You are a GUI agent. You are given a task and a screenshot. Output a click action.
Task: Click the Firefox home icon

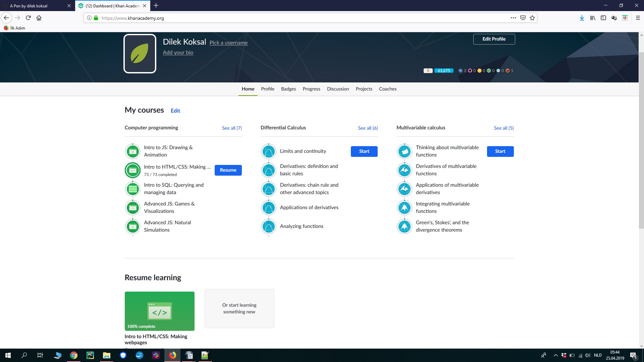point(39,18)
